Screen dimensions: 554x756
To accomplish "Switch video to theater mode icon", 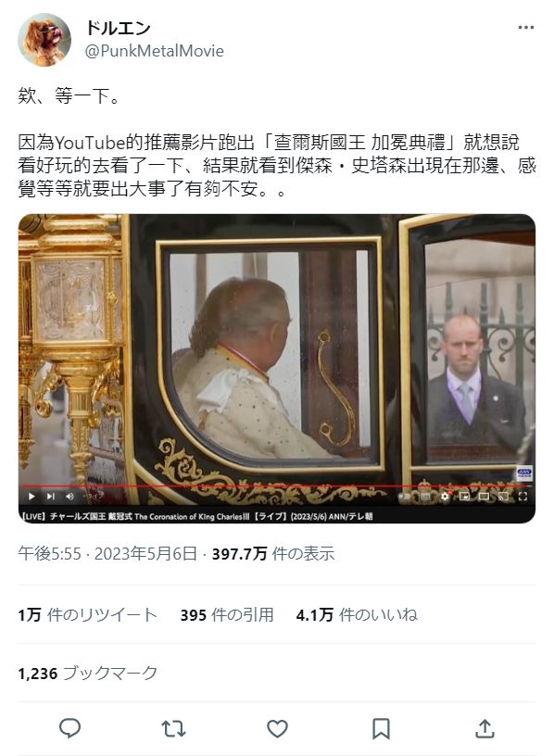I will point(484,497).
